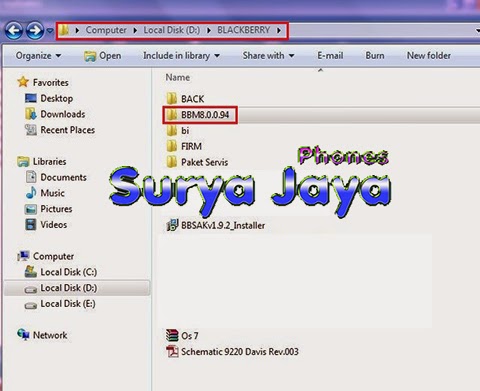
Task: Click the Paket Servis name text
Action: 205,162
